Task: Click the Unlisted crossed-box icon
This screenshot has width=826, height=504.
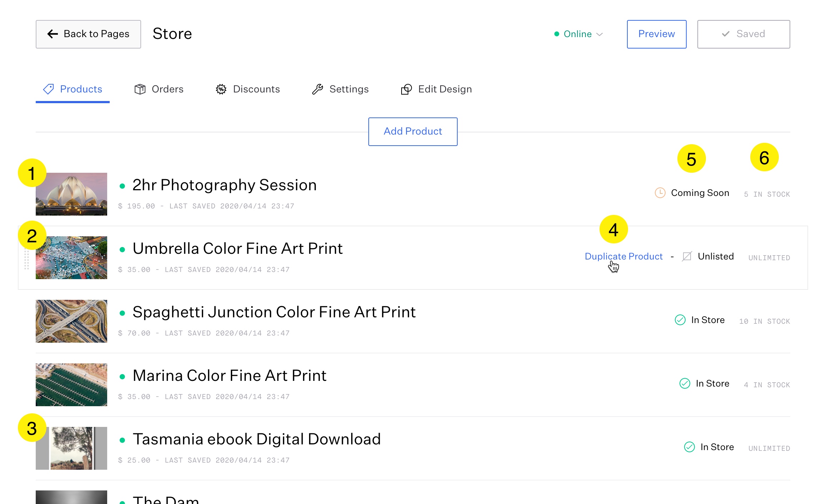Action: tap(687, 257)
